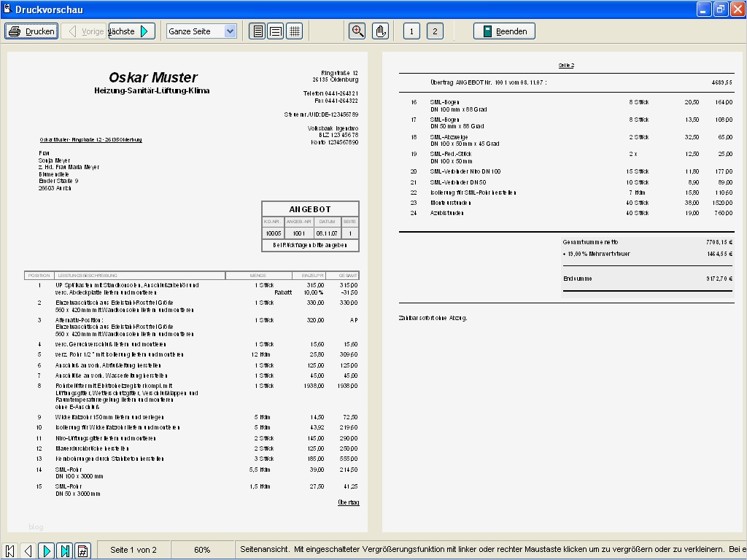Viewport: 747px width, 560px height.
Task: Switch to single page layout view
Action: (x=257, y=31)
